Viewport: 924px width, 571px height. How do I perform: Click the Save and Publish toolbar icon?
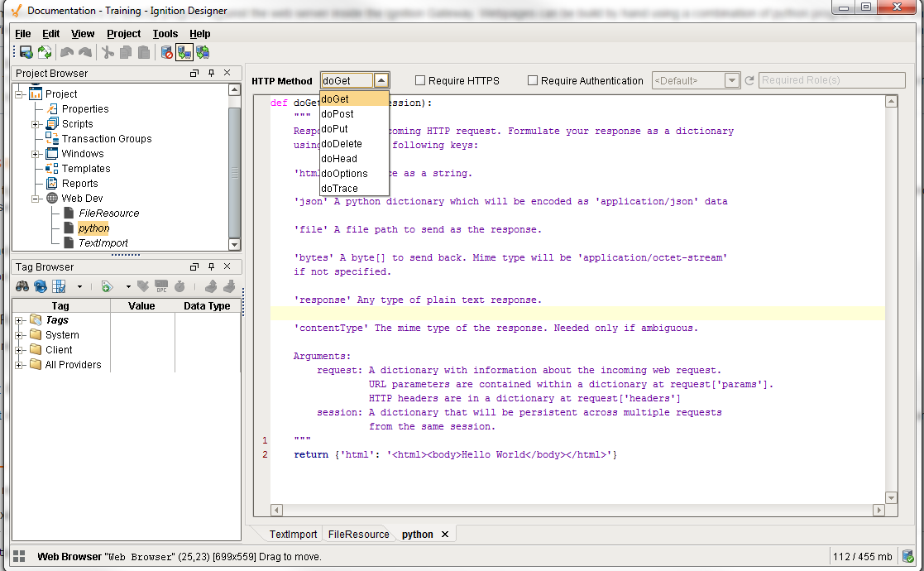click(x=26, y=51)
